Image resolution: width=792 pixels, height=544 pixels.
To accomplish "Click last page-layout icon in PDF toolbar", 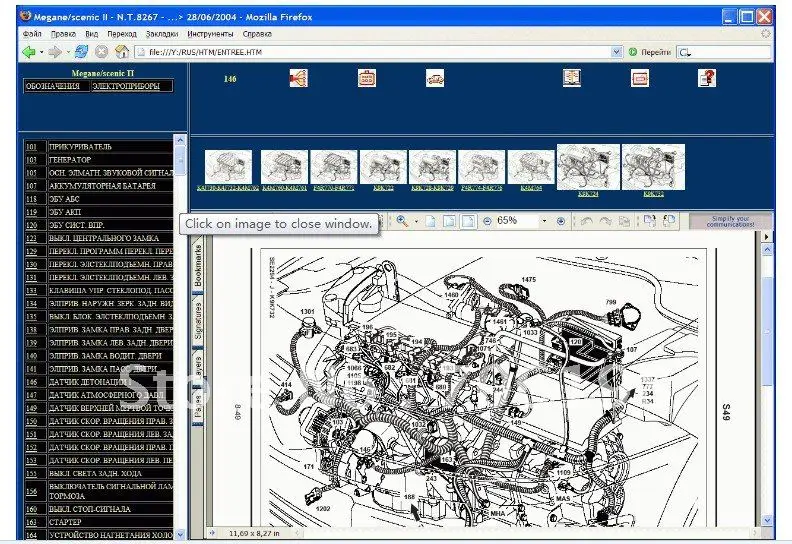I will [669, 221].
